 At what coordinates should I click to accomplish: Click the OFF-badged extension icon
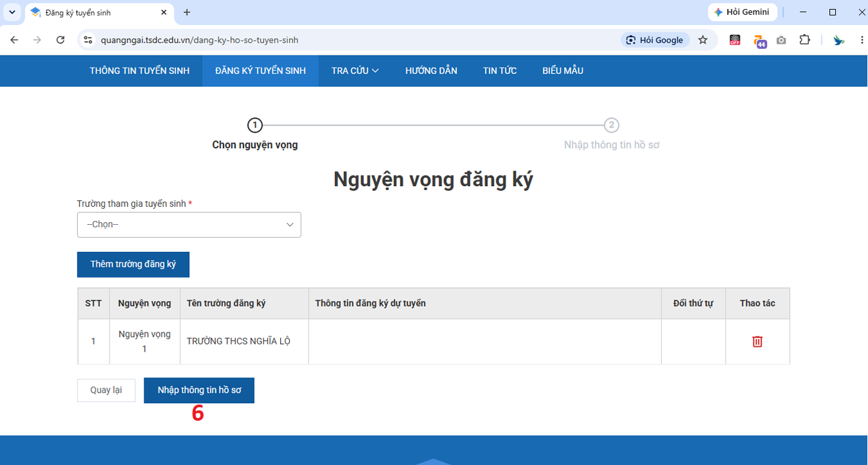click(x=735, y=40)
